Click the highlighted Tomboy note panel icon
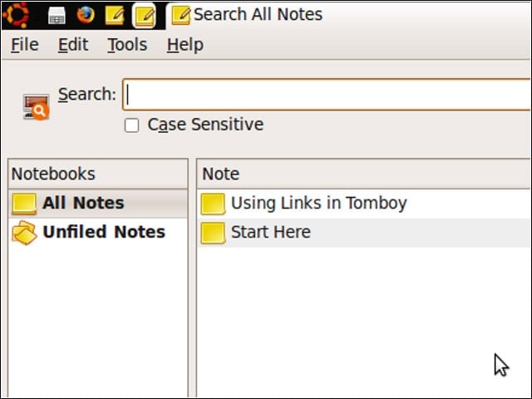The width and height of the screenshot is (532, 399). (144, 16)
